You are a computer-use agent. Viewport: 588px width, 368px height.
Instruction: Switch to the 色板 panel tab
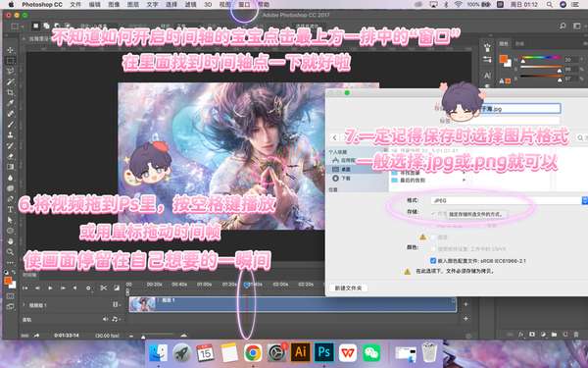coord(519,44)
